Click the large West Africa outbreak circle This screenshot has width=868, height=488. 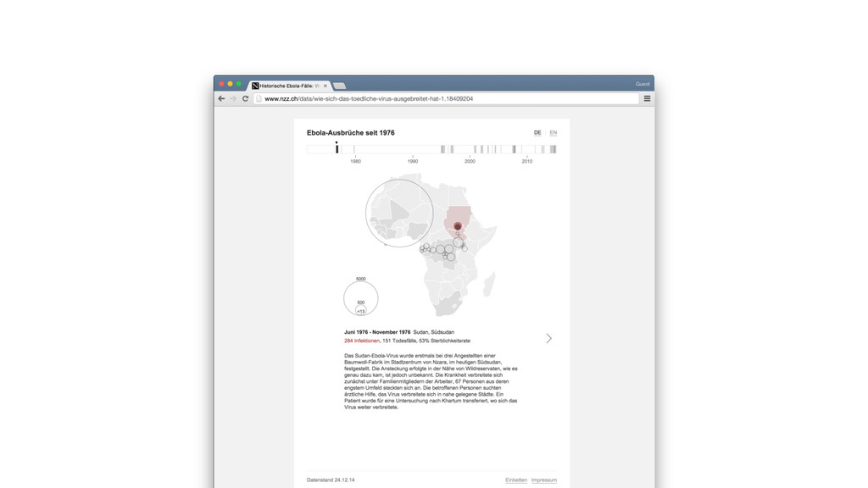coord(399,213)
